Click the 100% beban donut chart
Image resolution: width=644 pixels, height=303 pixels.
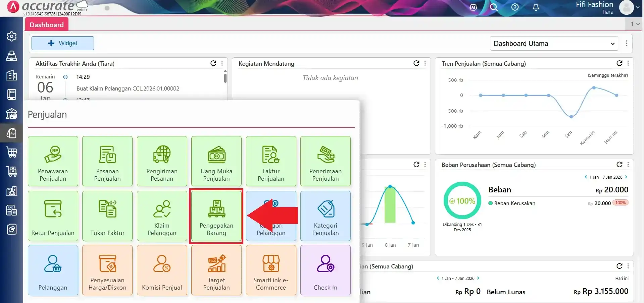(462, 201)
